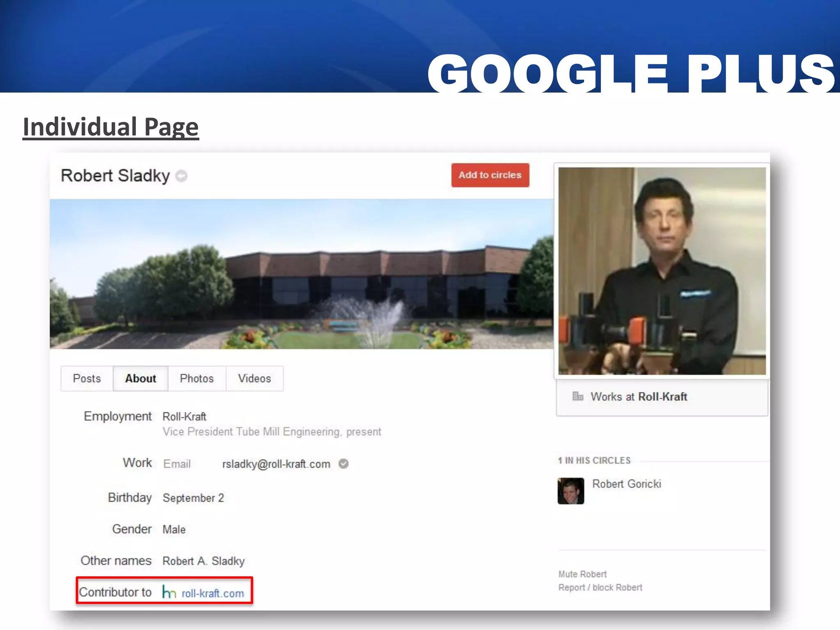This screenshot has width=840, height=630.
Task: Click the verified badge next to Robert Sladky
Action: [181, 176]
